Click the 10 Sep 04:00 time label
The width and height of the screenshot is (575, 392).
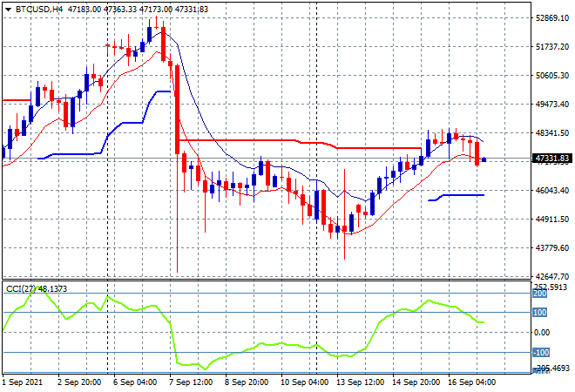pyautogui.click(x=305, y=382)
